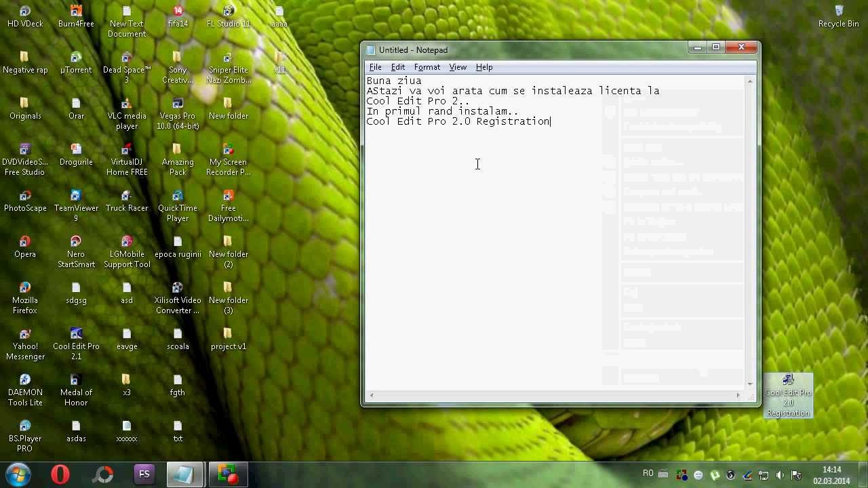Viewport: 868px width, 488px height.
Task: Open the Format menu in Notepad
Action: click(427, 67)
